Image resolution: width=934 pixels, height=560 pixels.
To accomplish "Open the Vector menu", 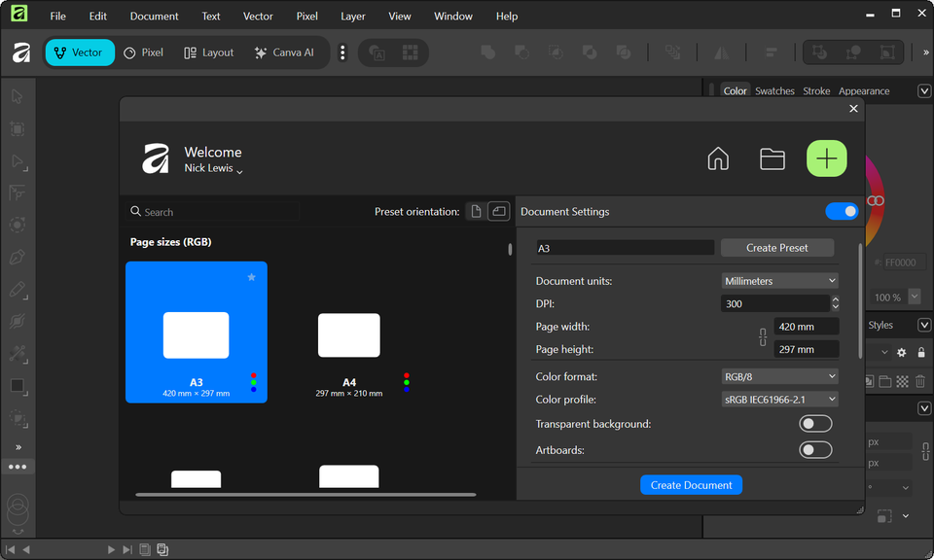I will pos(258,17).
